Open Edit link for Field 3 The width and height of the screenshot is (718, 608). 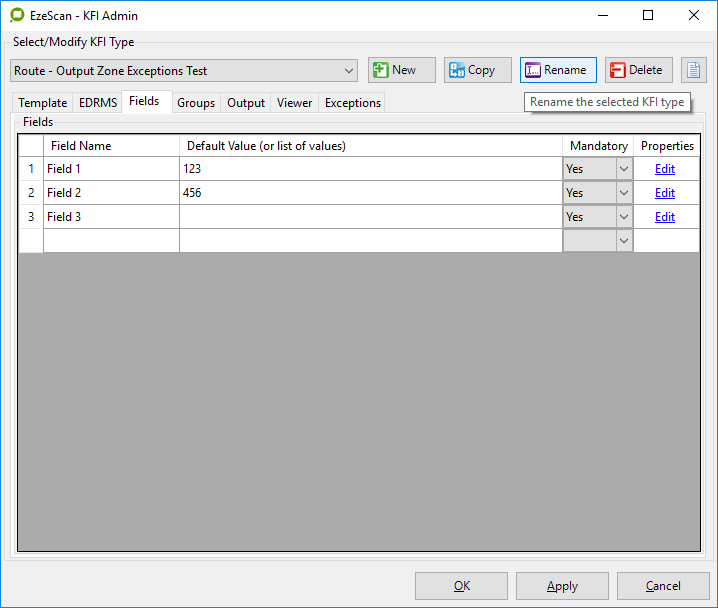[x=665, y=217]
